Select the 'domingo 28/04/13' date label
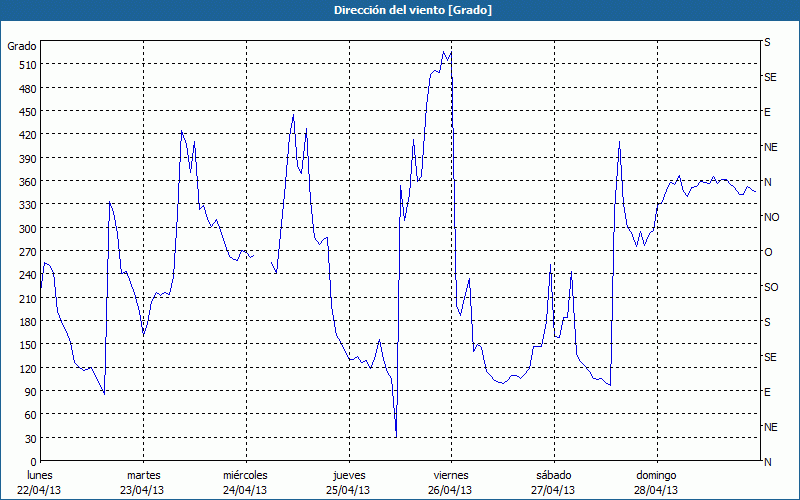This screenshot has width=800, height=500. click(655, 482)
